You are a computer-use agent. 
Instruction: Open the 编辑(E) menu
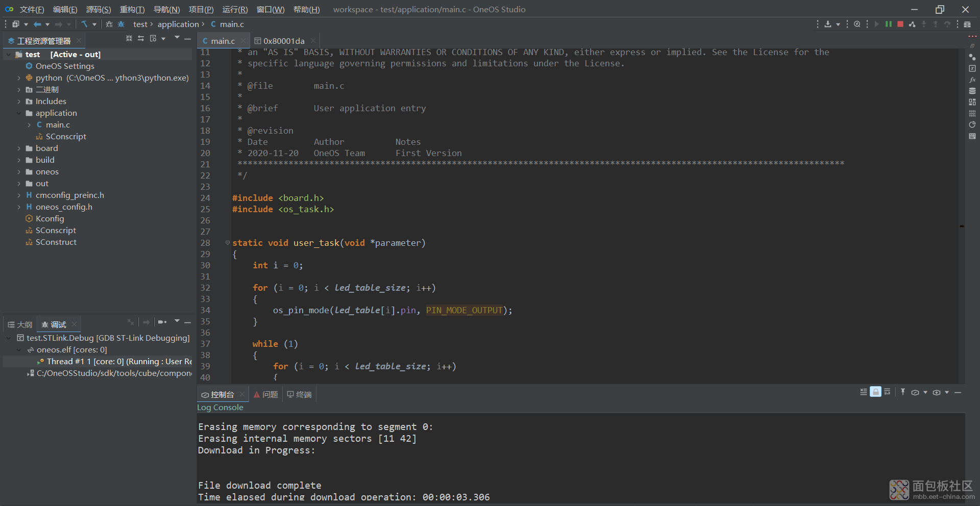(65, 9)
